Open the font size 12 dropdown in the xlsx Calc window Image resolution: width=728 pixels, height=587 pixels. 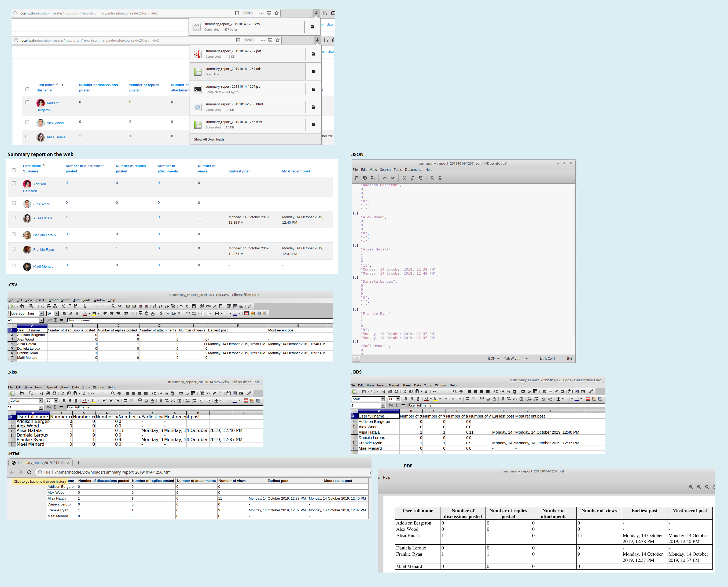click(56, 401)
